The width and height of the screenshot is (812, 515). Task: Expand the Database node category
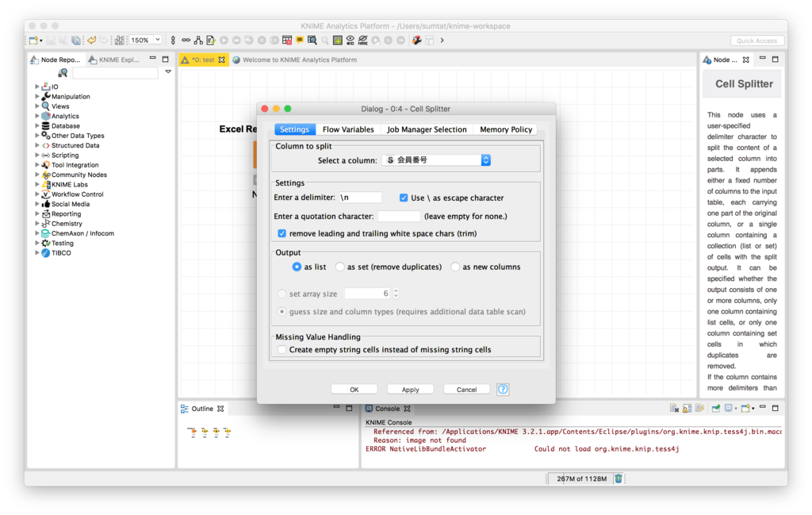tap(37, 126)
